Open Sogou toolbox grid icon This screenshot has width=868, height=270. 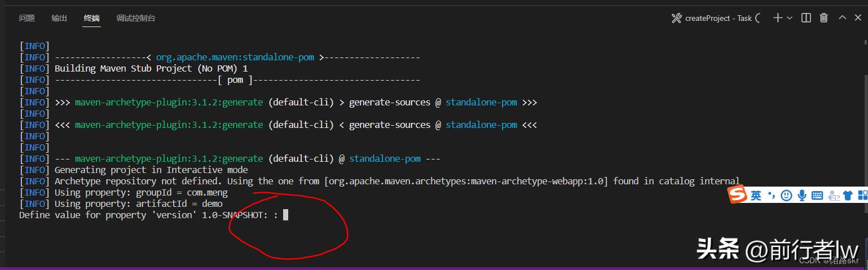click(x=862, y=196)
